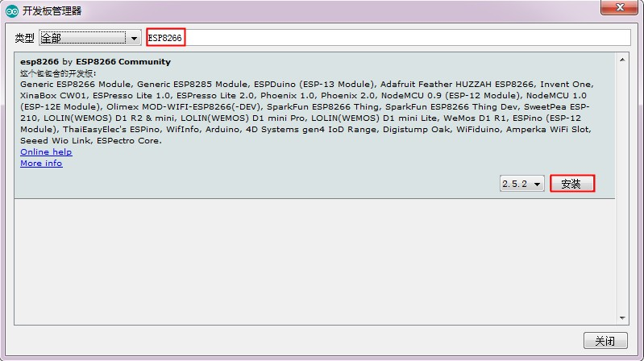
Task: Click scrollbar up arrow in list
Action: tap(622, 60)
